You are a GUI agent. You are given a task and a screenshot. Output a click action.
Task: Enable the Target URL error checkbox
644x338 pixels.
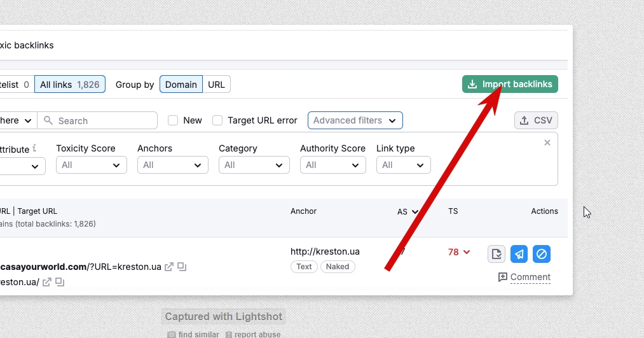click(x=217, y=120)
